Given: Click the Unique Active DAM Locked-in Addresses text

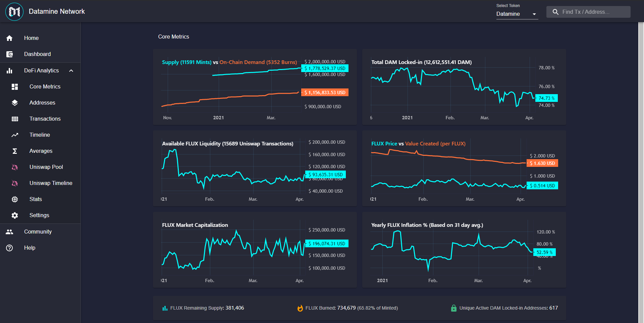Looking at the screenshot, I should [x=503, y=308].
